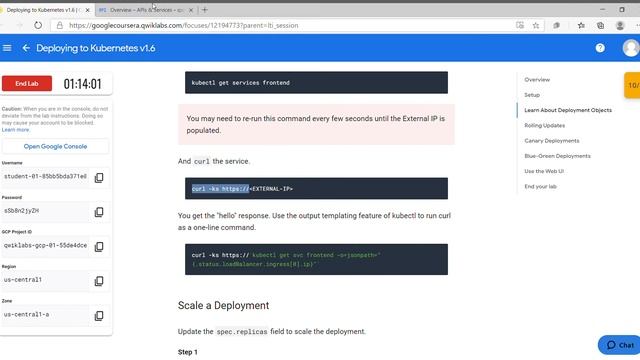Close the APIs & Services tab
This screenshot has height=360, width=640.
pos(191,10)
